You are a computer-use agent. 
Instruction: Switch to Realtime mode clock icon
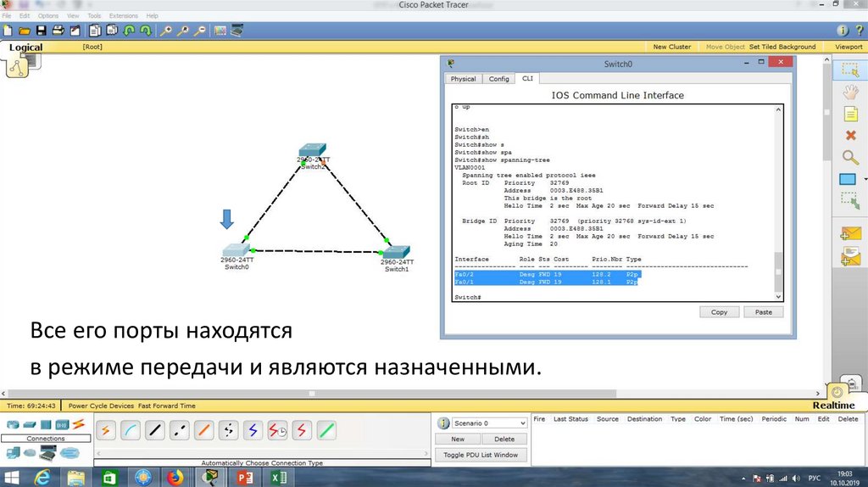coord(837,392)
